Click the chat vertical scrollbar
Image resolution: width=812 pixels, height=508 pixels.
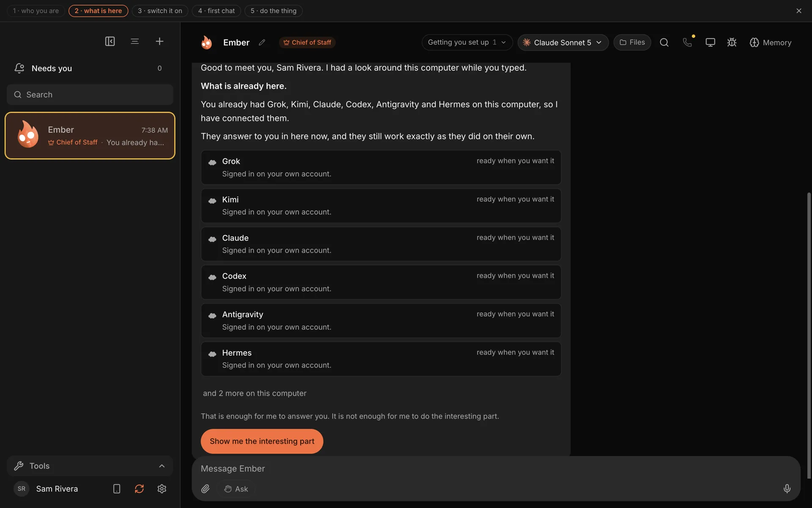[x=809, y=335]
